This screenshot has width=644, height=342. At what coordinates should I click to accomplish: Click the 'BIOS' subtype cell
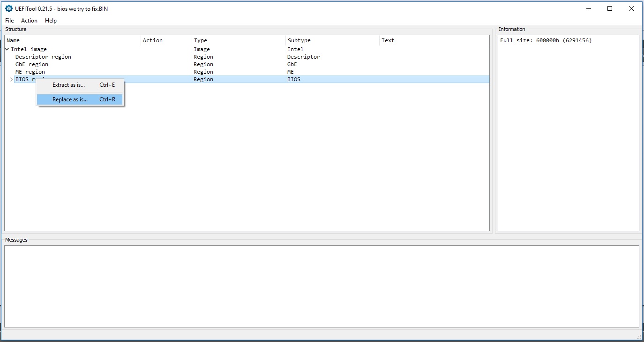click(x=294, y=79)
